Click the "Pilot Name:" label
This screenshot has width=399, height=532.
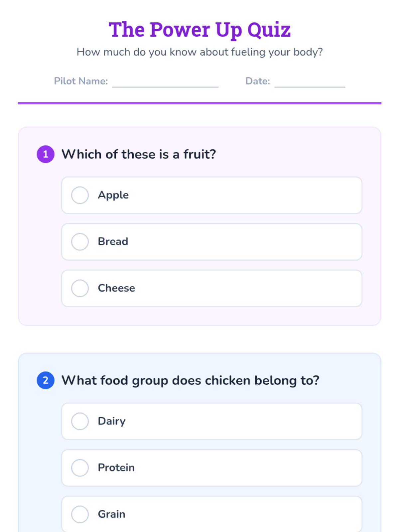click(81, 81)
